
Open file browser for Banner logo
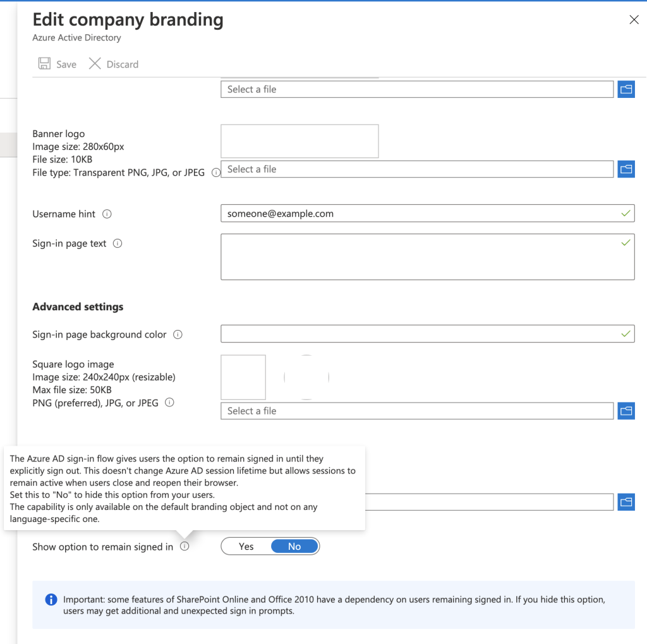[x=626, y=169]
